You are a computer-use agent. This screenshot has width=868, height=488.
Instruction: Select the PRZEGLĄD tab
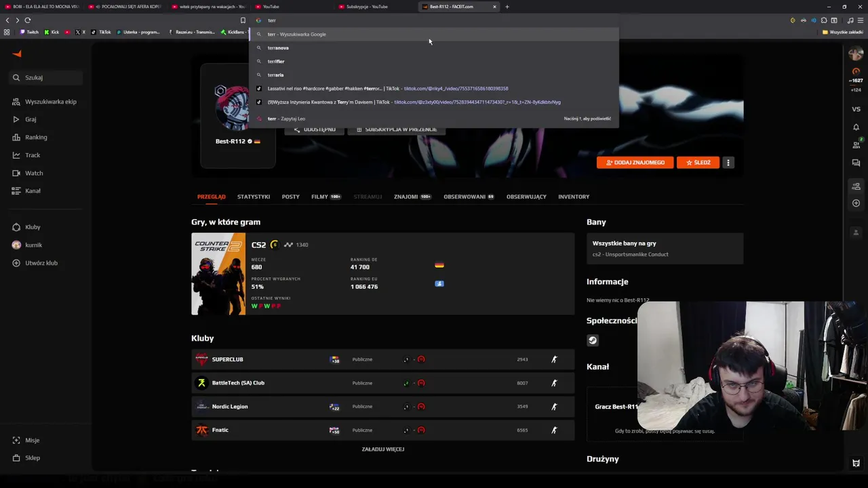[x=212, y=197]
